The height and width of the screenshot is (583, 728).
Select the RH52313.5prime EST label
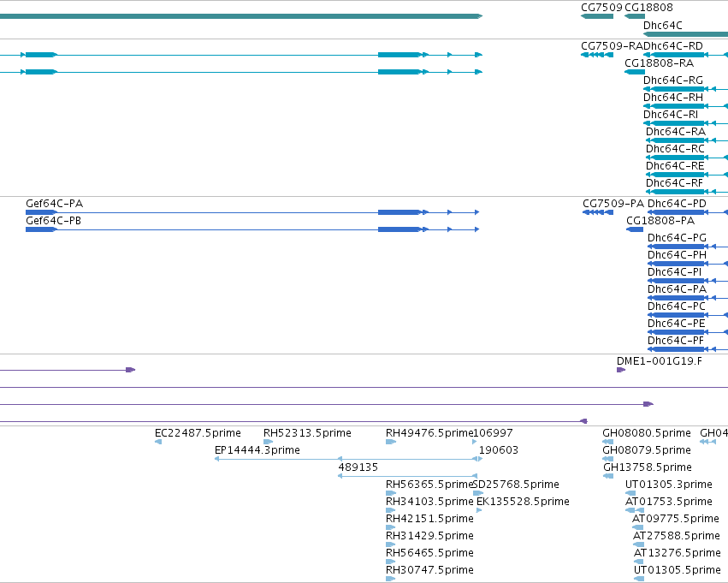click(x=307, y=433)
